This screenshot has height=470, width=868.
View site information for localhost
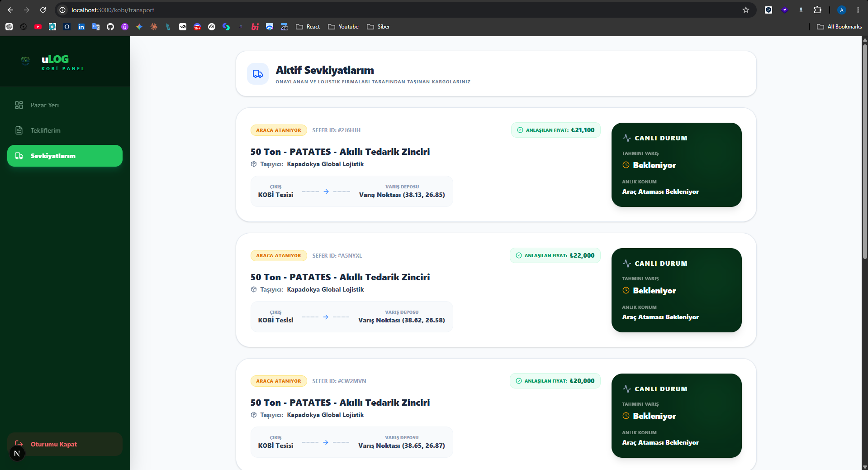click(62, 10)
